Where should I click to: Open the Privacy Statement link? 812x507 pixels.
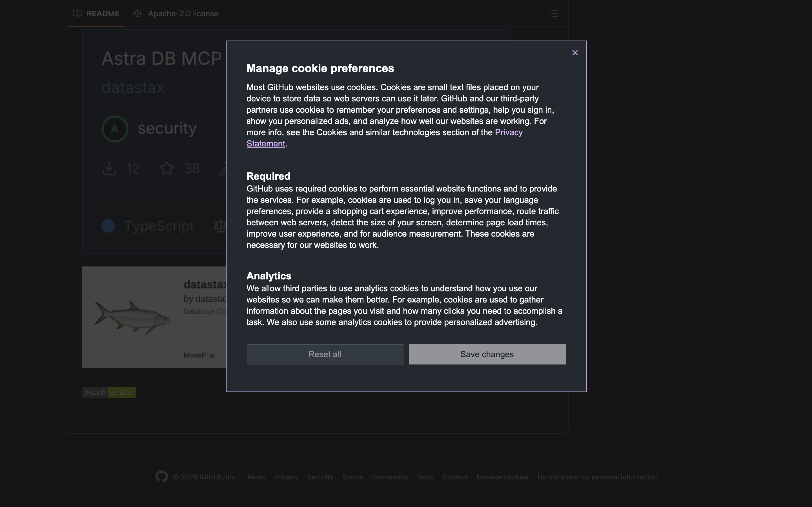click(509, 132)
